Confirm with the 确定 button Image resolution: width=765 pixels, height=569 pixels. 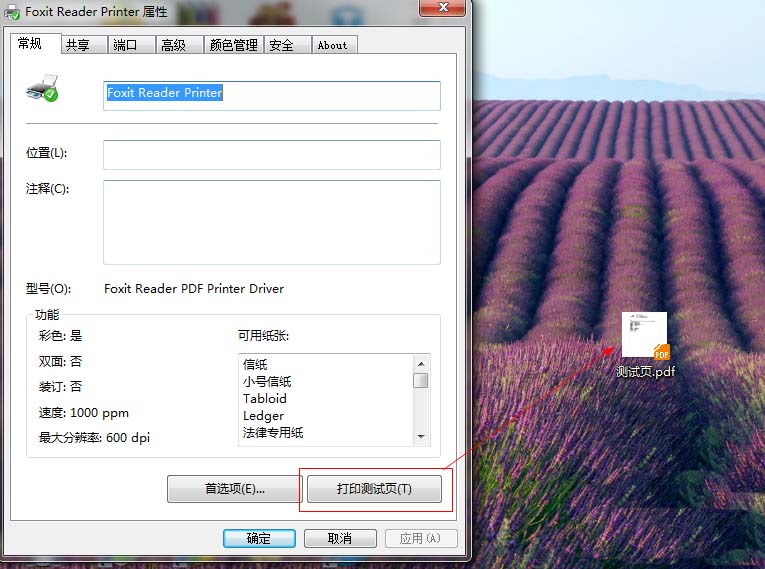(259, 538)
